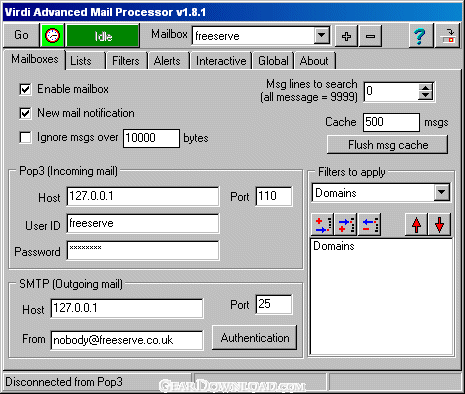Click the Go button
Viewport: 465px width, 394px height.
tap(21, 35)
